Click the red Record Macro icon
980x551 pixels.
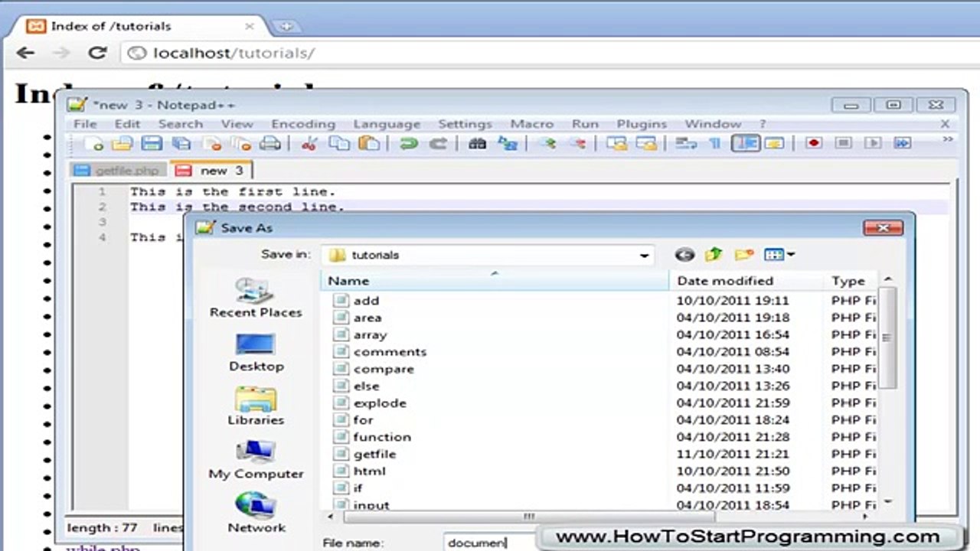click(x=813, y=143)
